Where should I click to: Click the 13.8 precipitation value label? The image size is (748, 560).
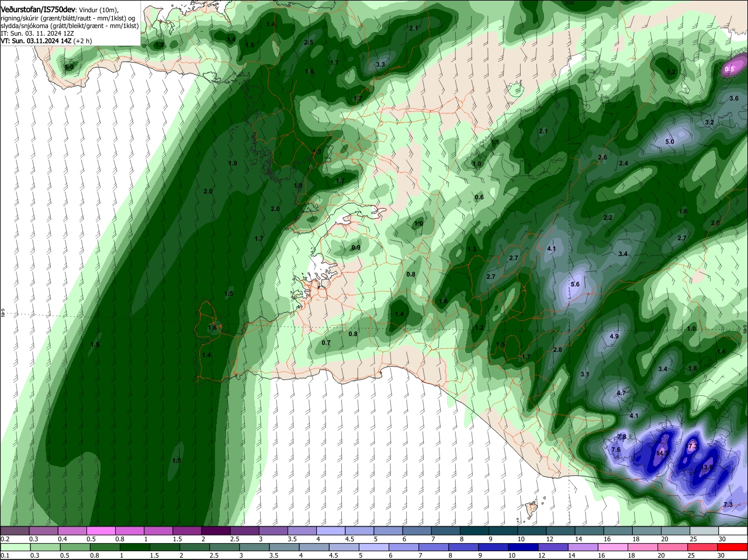click(707, 468)
